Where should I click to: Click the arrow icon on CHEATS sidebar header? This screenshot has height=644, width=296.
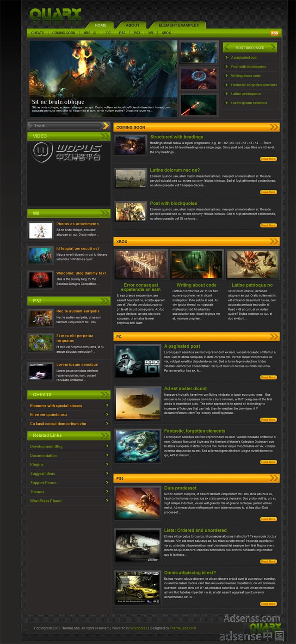coord(105,394)
